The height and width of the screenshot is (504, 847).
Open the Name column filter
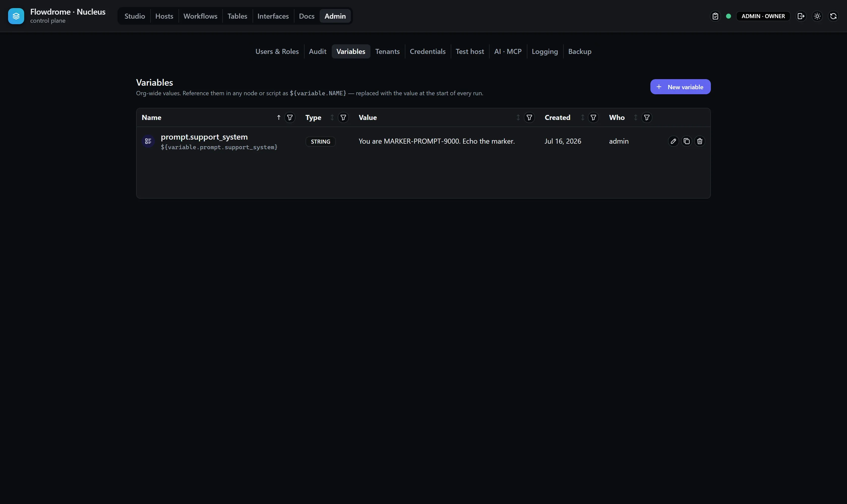(290, 117)
